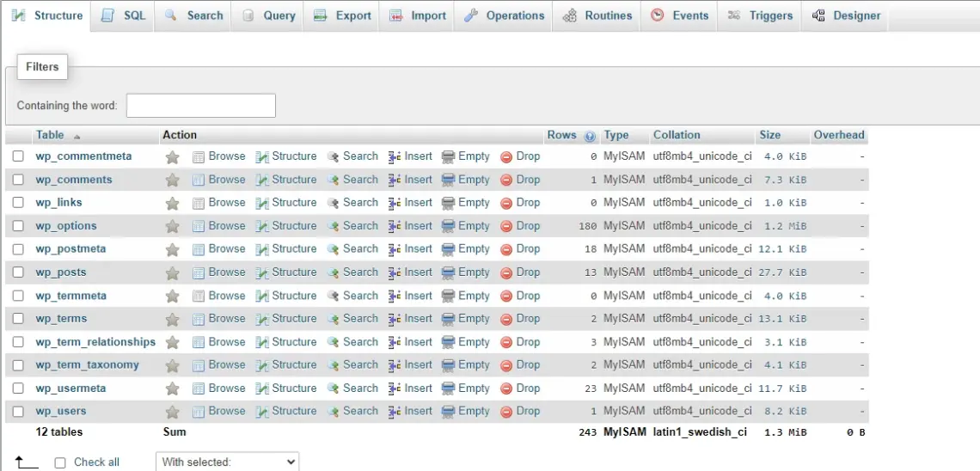The width and height of the screenshot is (980, 471).
Task: Select the Structure tab
Action: pyautogui.click(x=46, y=15)
